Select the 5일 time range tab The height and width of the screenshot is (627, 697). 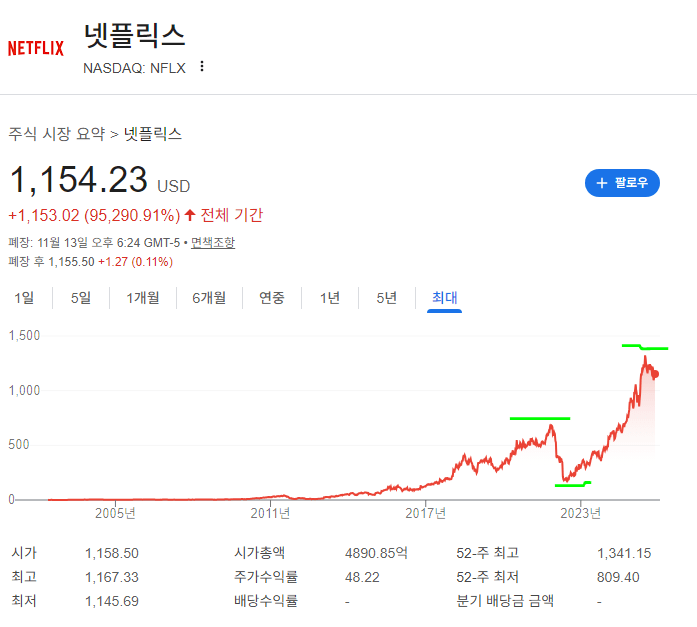(x=80, y=298)
